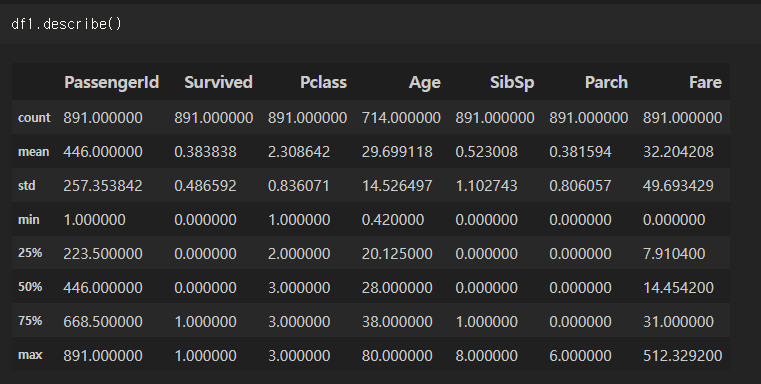761x384 pixels.
Task: Click PassengerId std value 257.353842
Action: 103,185
